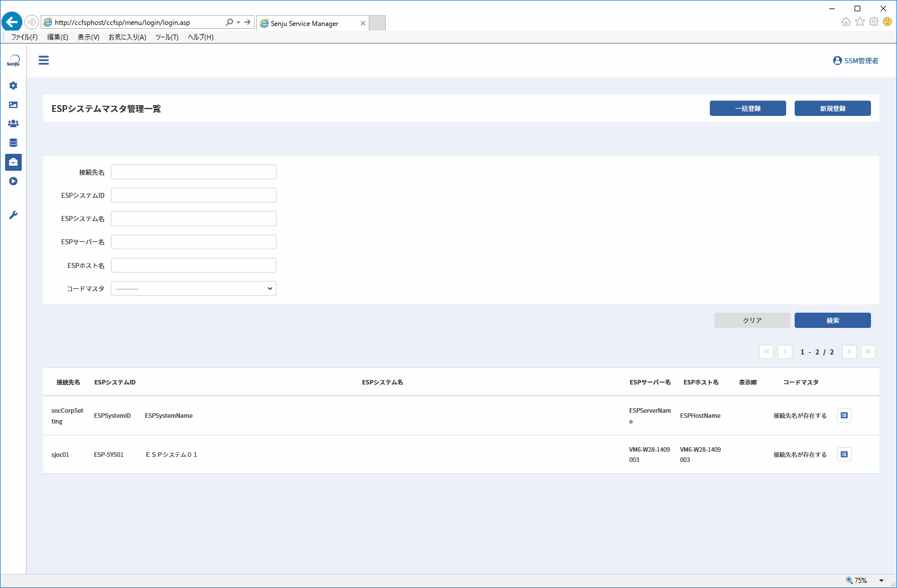Focus the ESPホスト名 input field

(193, 265)
